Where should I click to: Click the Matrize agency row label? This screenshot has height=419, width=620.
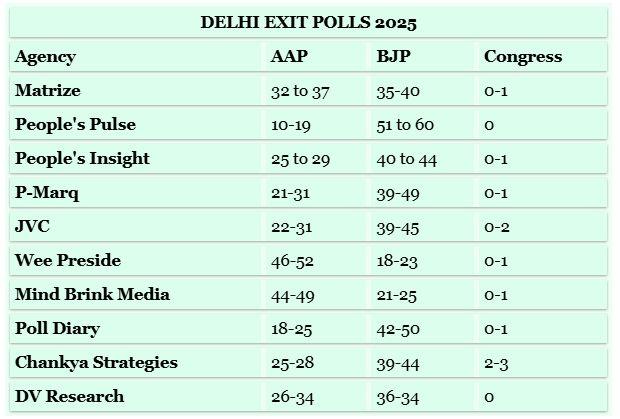[x=48, y=91]
